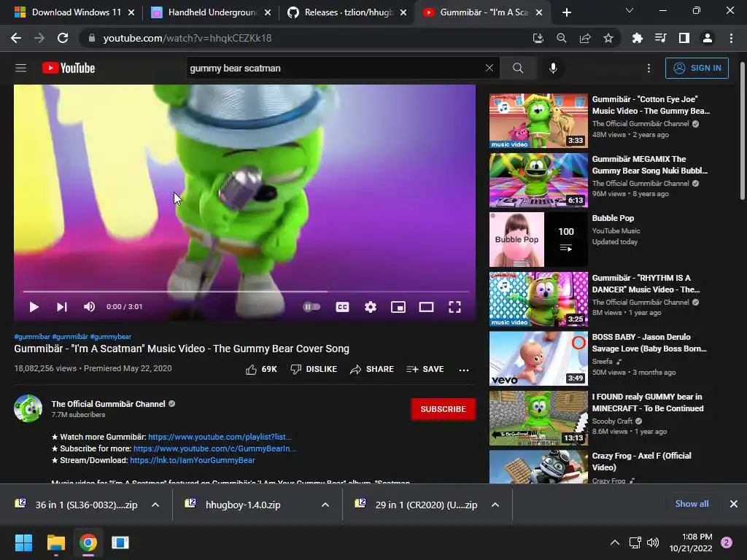747x560 pixels.
Task: Like the video thumbs up 69K
Action: (x=261, y=369)
